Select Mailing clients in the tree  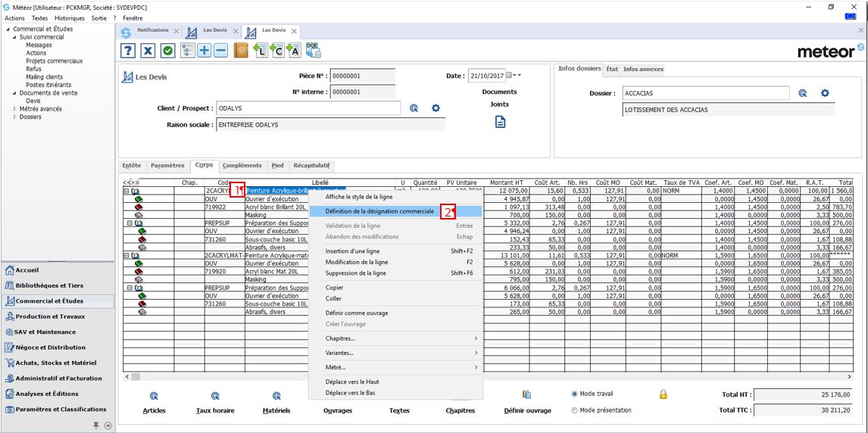[x=44, y=77]
